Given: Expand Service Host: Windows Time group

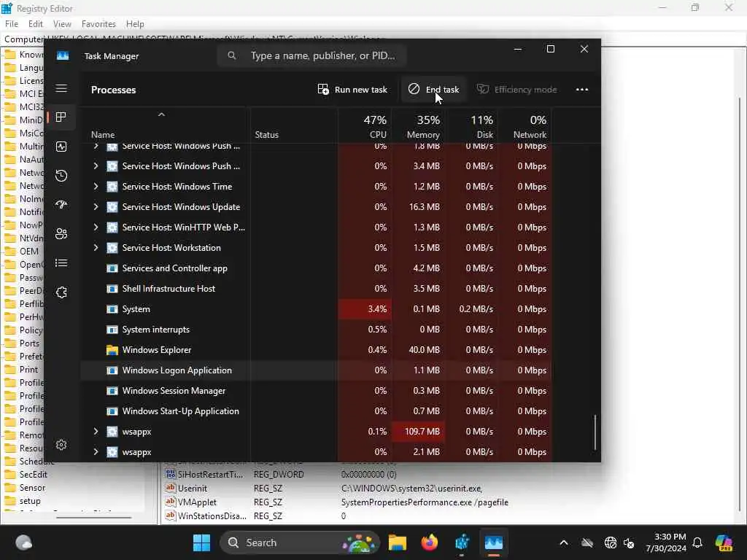Looking at the screenshot, I should tap(96, 186).
